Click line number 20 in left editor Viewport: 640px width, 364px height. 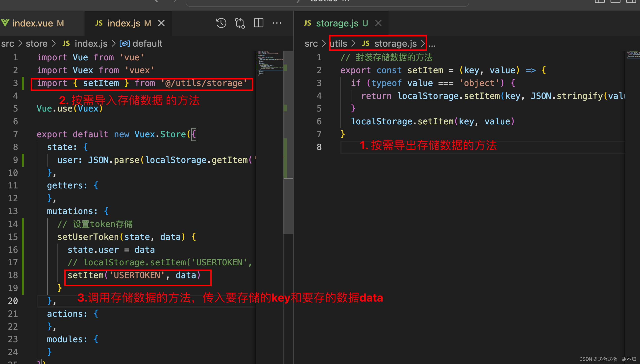[x=13, y=301]
